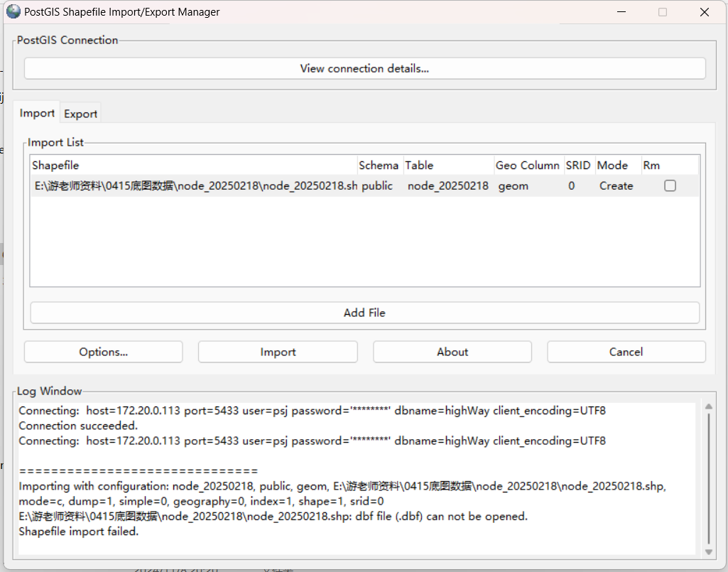Image resolution: width=728 pixels, height=572 pixels.
Task: Click the Shapefile column header
Action: 194,166
